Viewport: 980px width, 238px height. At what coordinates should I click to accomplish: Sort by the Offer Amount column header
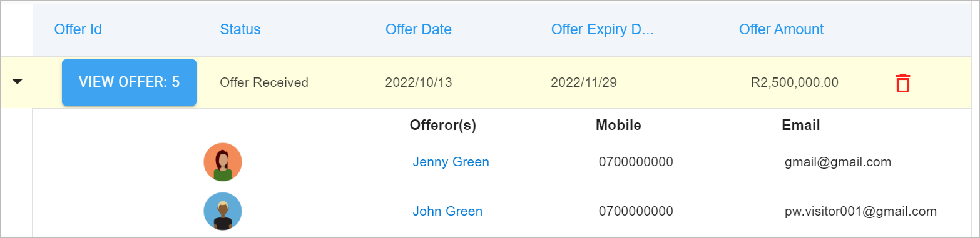pos(781,29)
